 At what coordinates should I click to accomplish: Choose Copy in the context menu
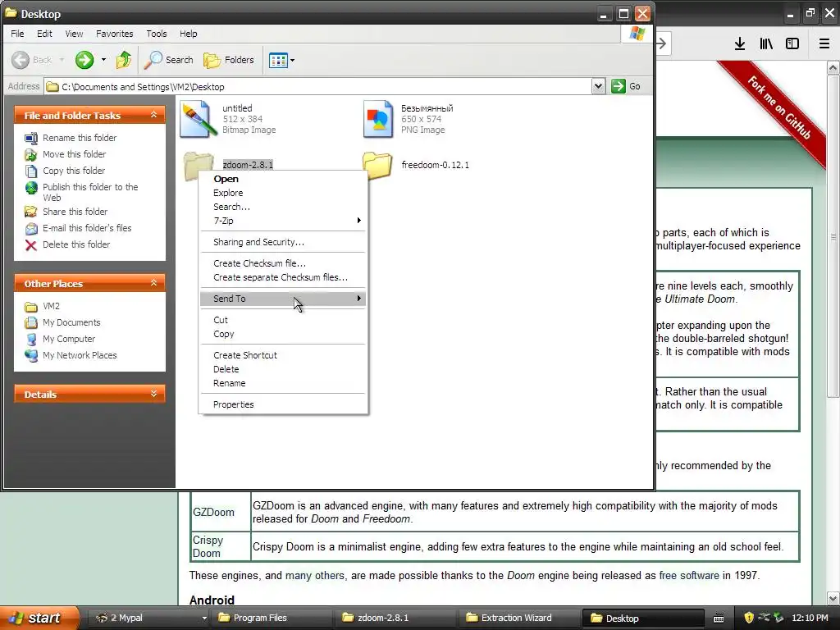click(x=283, y=335)
